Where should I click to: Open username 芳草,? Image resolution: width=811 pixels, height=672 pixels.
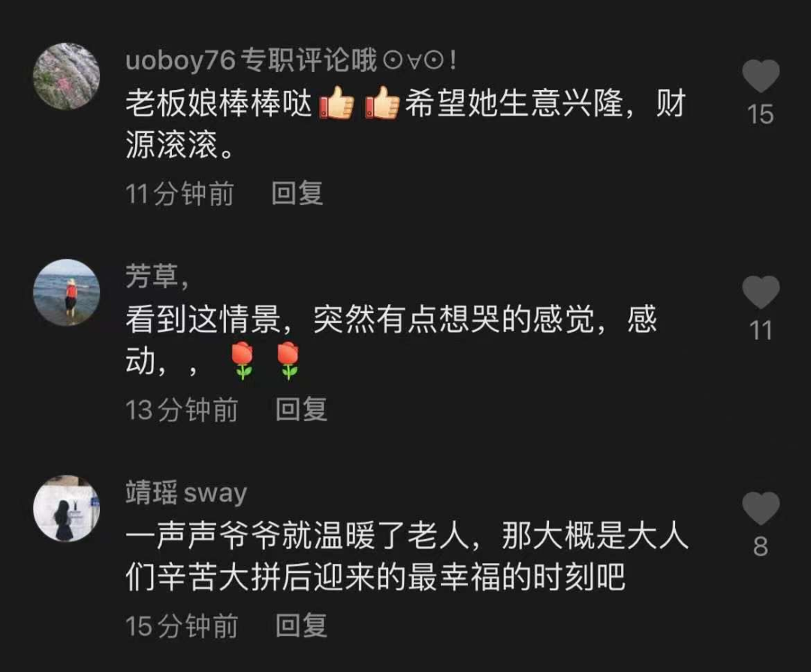[157, 276]
